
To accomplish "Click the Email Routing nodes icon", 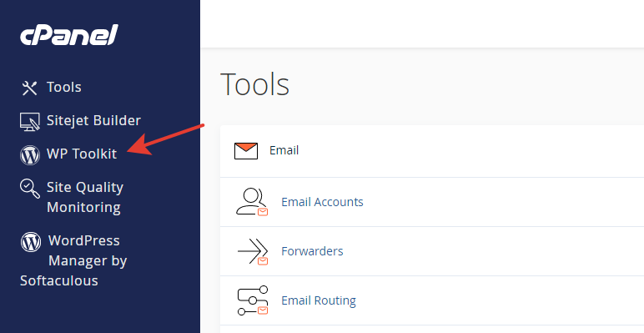I will coord(253,300).
